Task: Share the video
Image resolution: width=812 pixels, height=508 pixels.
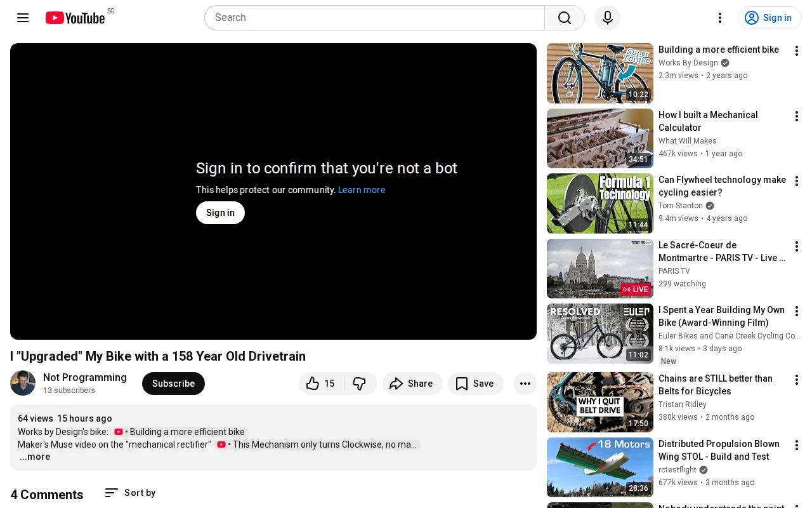Action: (412, 384)
